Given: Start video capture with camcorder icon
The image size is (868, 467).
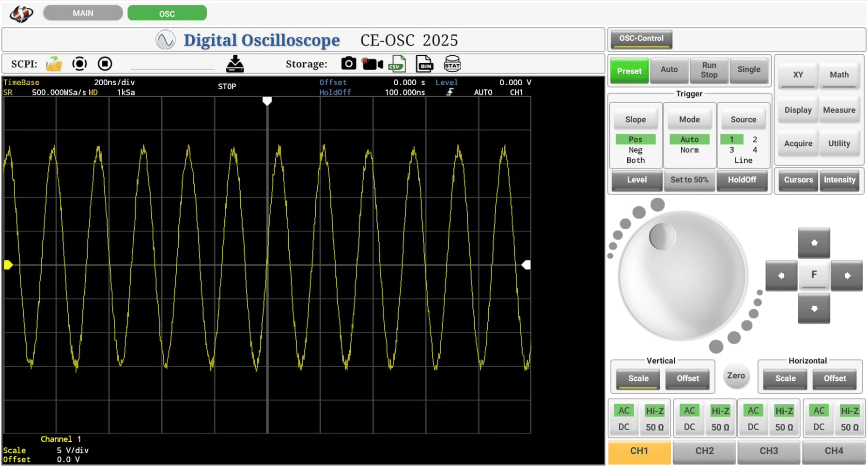Looking at the screenshot, I should (x=372, y=63).
